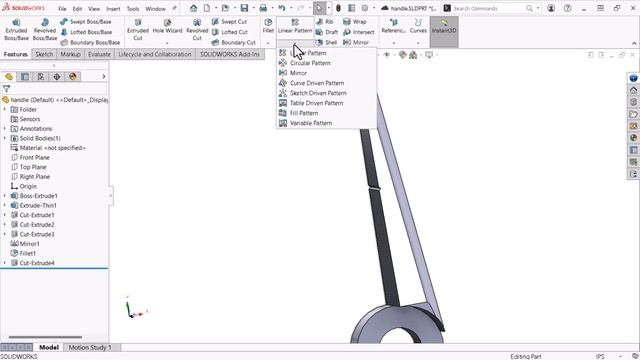Click the Mirror tool in the ribbon
The height and width of the screenshot is (360, 640).
[356, 42]
